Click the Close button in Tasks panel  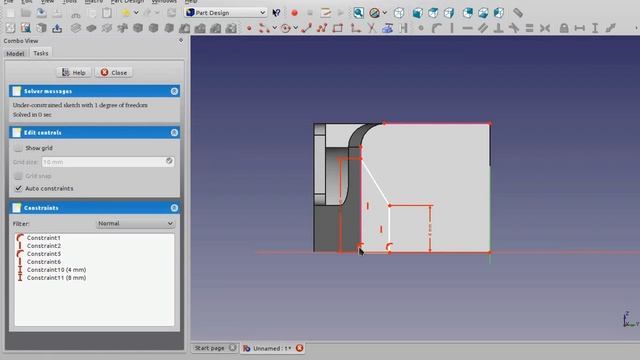(114, 73)
